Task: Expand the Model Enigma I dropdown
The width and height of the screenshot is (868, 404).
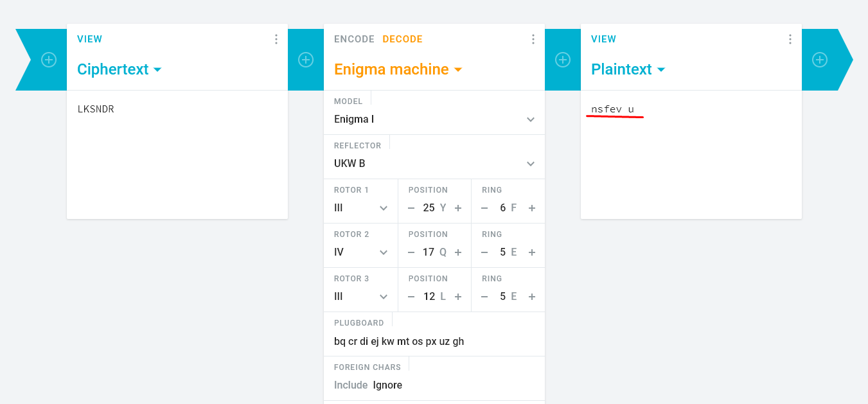Action: pyautogui.click(x=434, y=119)
